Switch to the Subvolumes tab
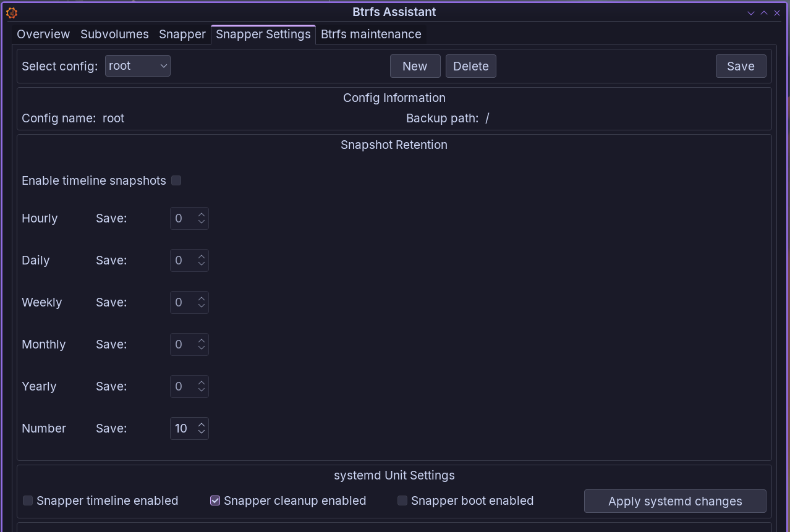The image size is (790, 532). point(114,35)
